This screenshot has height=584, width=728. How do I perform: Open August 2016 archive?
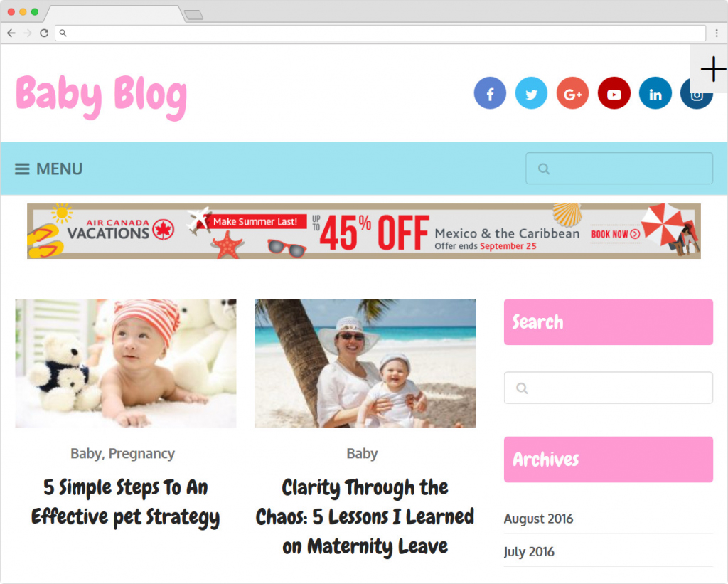(539, 519)
